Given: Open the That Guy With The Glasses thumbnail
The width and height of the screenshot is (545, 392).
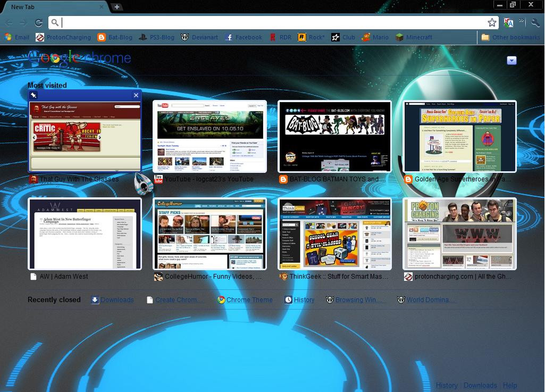Looking at the screenshot, I should [x=85, y=136].
